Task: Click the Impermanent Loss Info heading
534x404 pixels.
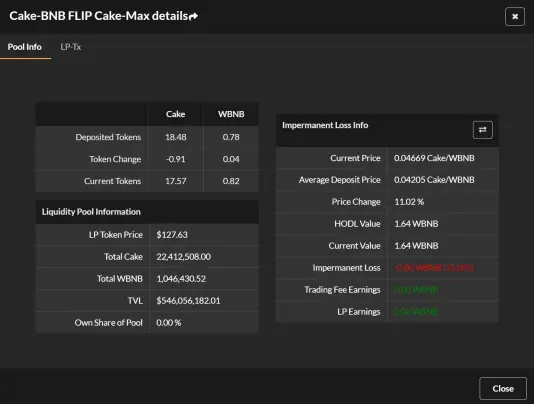Action: coord(325,125)
